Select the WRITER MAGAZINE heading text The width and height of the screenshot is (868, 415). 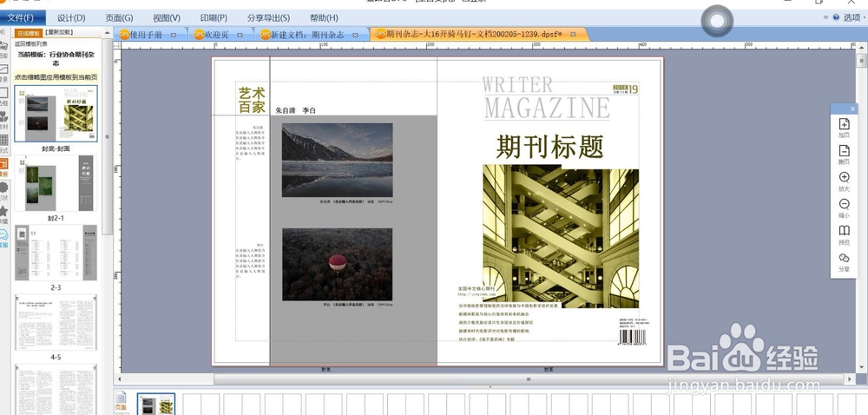coord(546,98)
